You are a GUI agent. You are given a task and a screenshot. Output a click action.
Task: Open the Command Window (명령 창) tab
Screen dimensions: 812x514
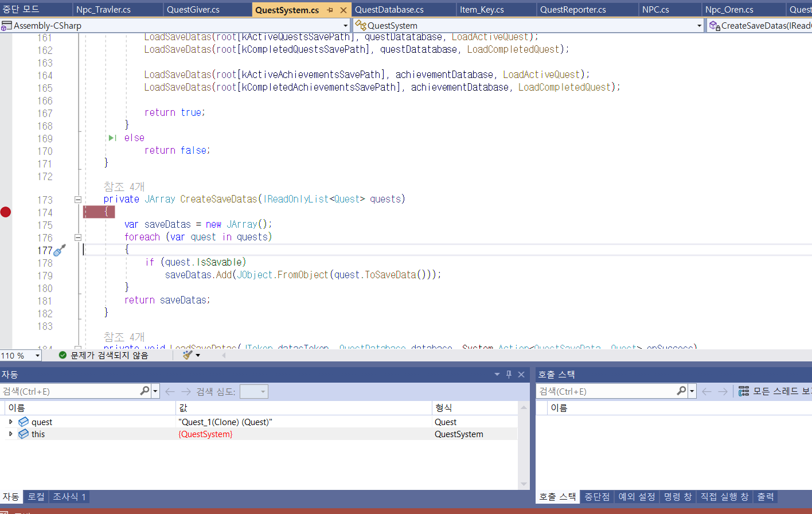(678, 497)
